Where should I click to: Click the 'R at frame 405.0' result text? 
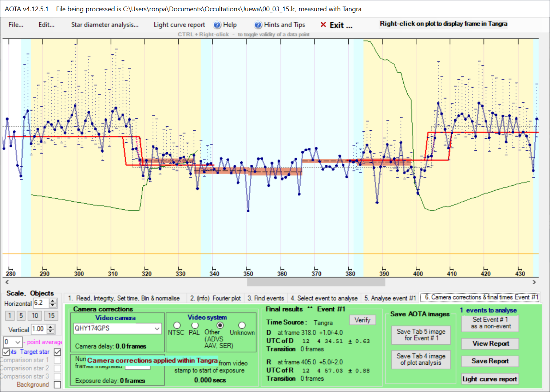[x=304, y=362]
